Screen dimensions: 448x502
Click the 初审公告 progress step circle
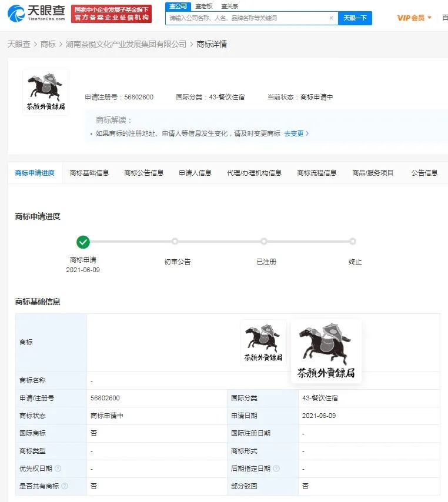pos(175,242)
